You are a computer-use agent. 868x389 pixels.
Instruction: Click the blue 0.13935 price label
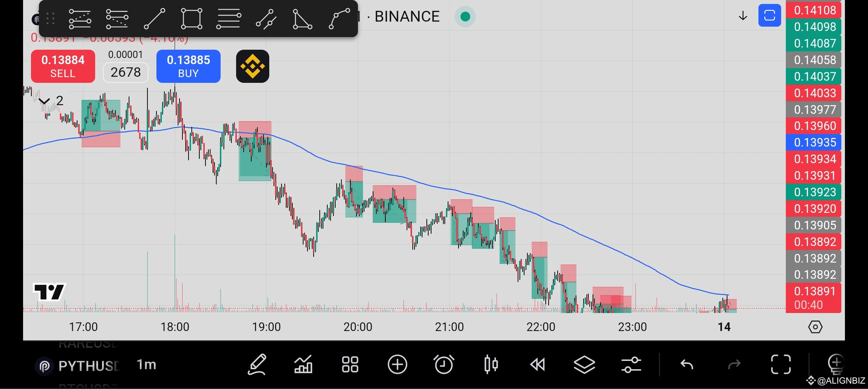pos(814,143)
